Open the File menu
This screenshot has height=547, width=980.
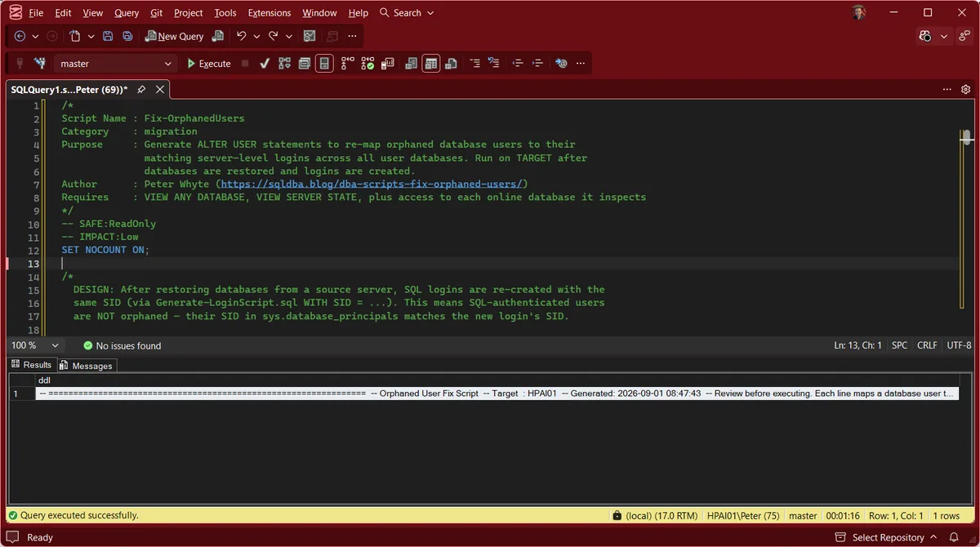36,12
